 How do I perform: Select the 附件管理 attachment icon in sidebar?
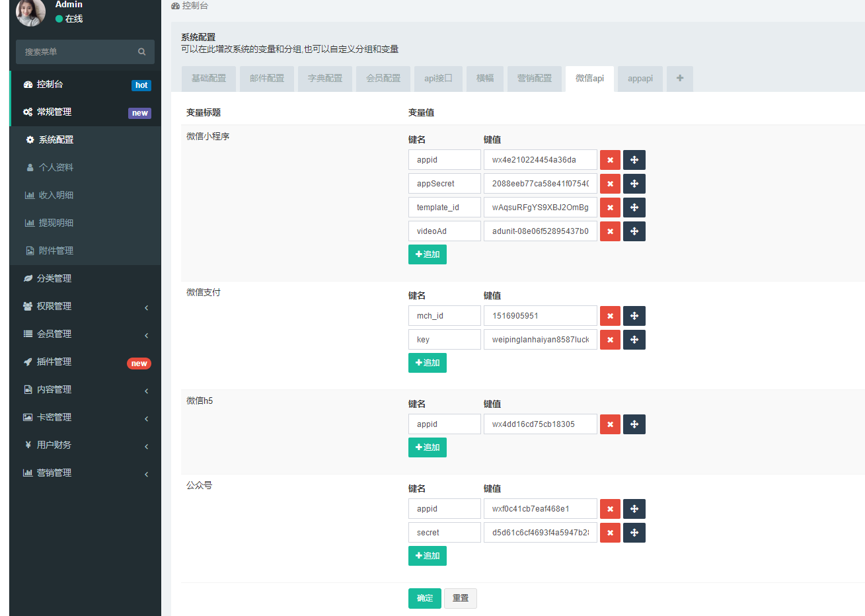pos(28,250)
